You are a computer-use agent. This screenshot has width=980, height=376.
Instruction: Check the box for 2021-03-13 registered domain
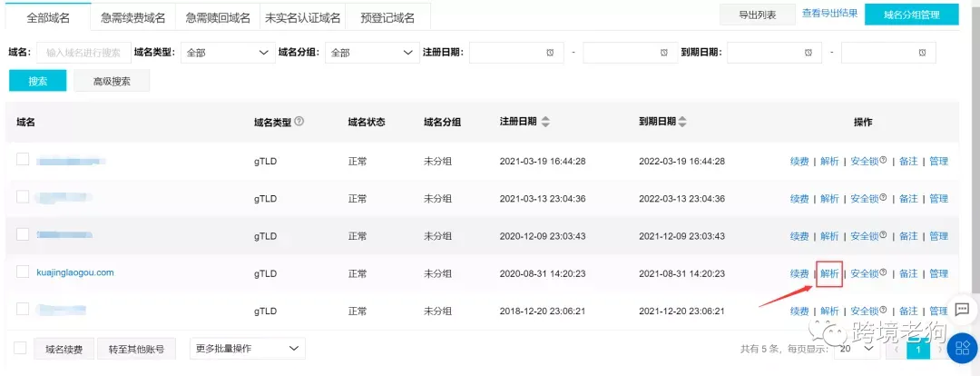(23, 196)
